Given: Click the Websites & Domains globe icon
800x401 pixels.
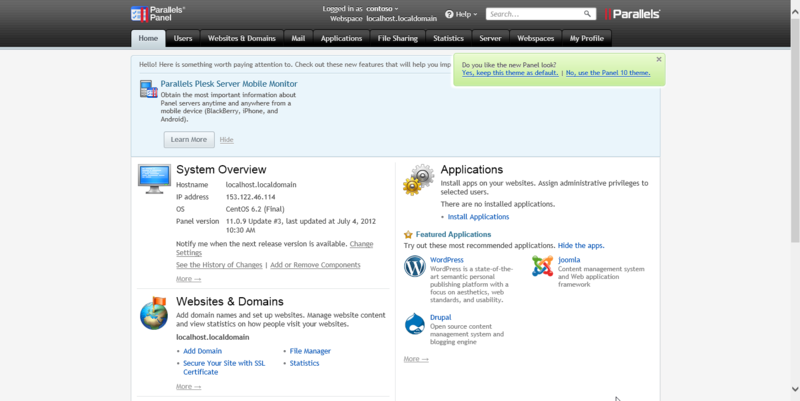Looking at the screenshot, I should click(x=153, y=313).
